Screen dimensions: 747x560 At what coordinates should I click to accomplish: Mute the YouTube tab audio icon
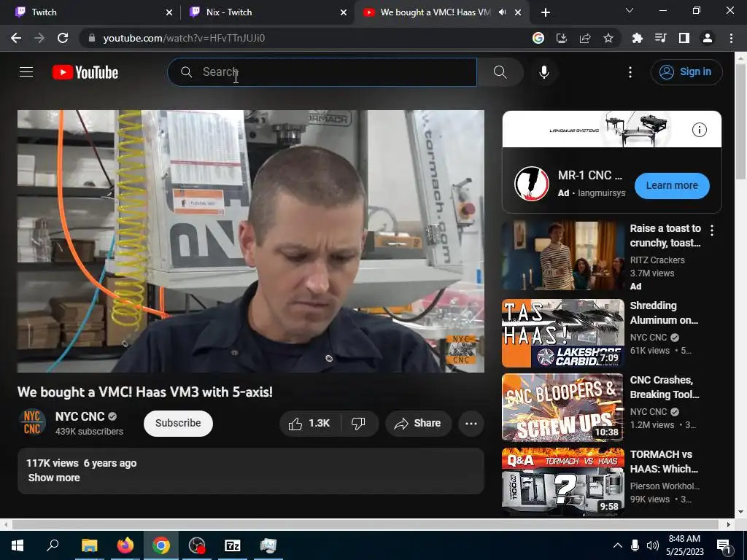502,12
